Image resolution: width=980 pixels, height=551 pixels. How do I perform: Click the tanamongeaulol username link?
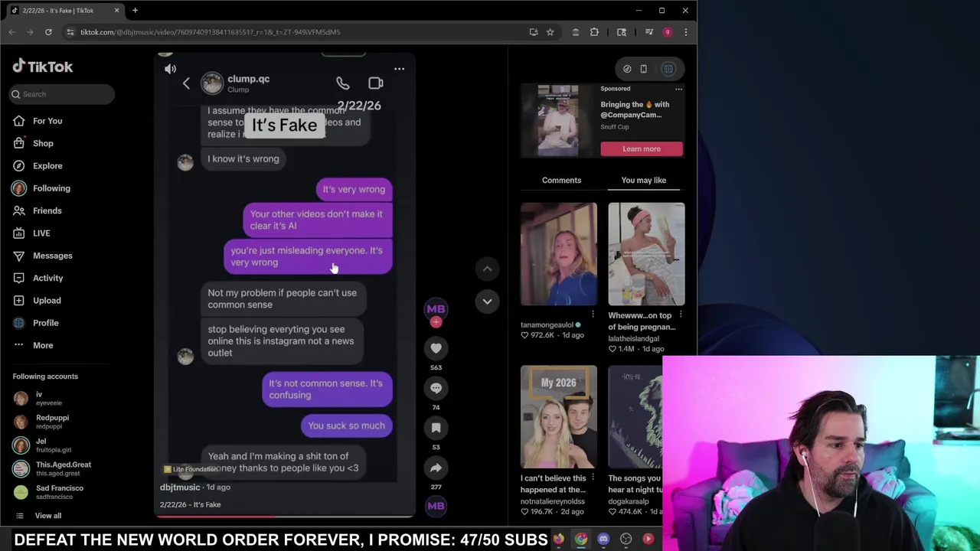point(547,324)
